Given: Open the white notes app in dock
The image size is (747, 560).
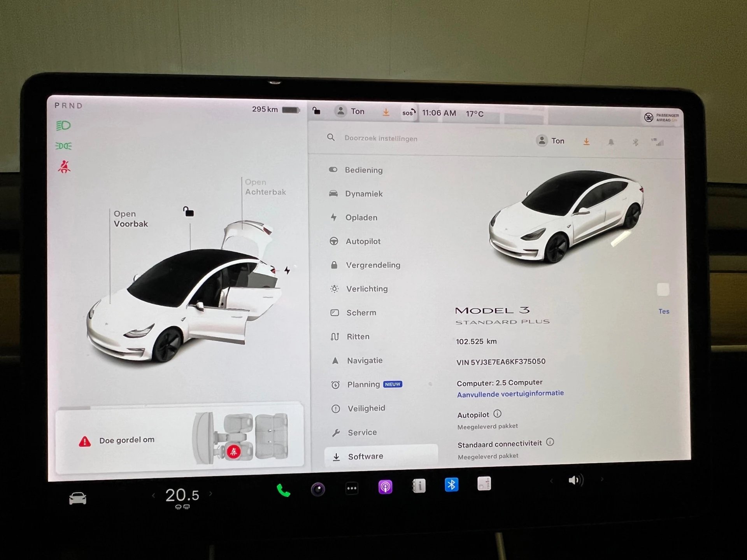Looking at the screenshot, I should (484, 483).
